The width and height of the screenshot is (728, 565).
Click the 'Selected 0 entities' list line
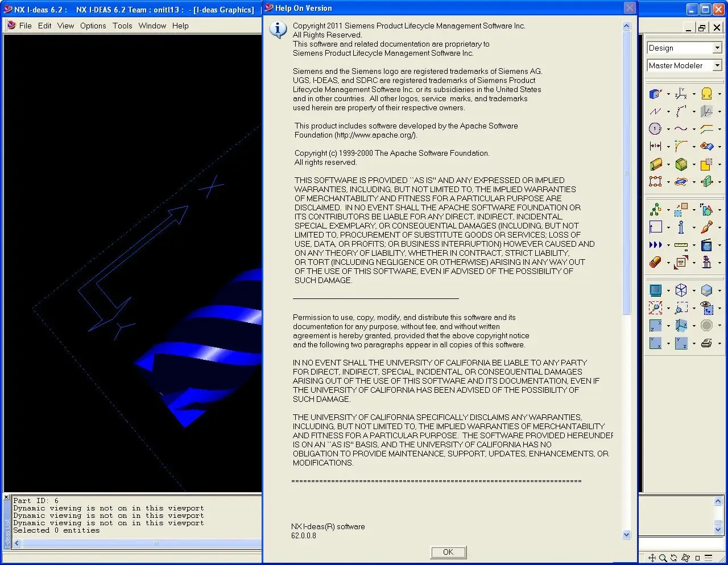[x=56, y=530]
